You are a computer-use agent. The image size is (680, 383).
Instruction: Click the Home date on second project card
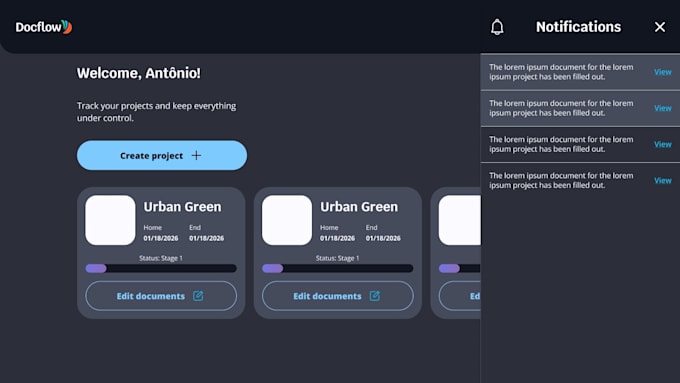pyautogui.click(x=337, y=238)
